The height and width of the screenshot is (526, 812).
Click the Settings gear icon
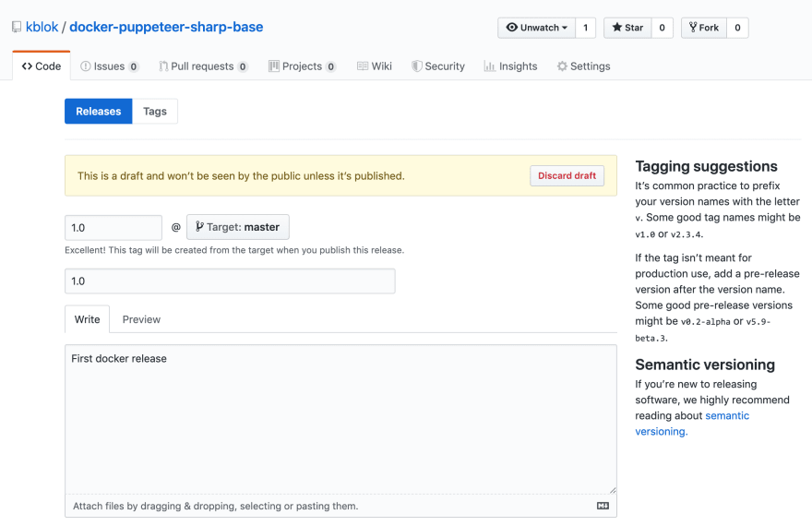562,66
